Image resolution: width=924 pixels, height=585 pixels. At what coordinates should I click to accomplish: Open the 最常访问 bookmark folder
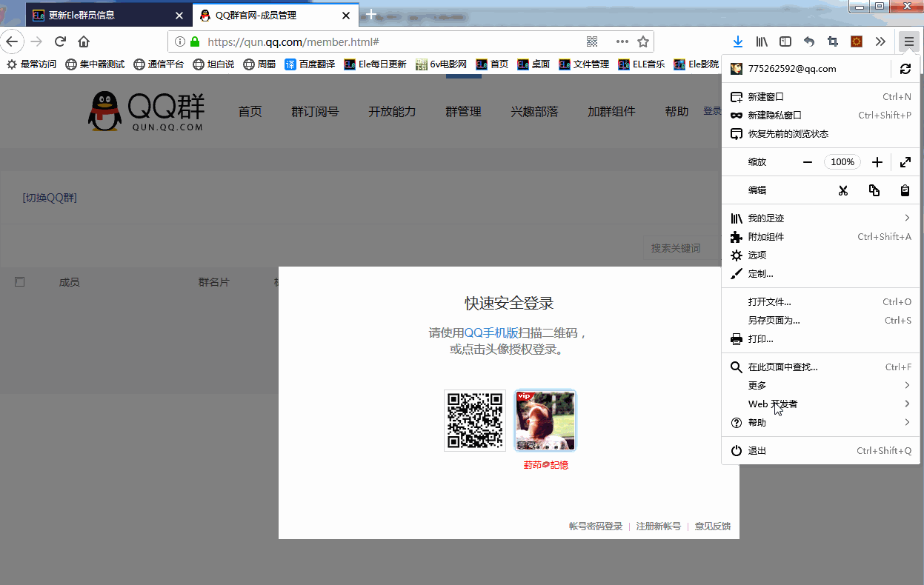(31, 64)
